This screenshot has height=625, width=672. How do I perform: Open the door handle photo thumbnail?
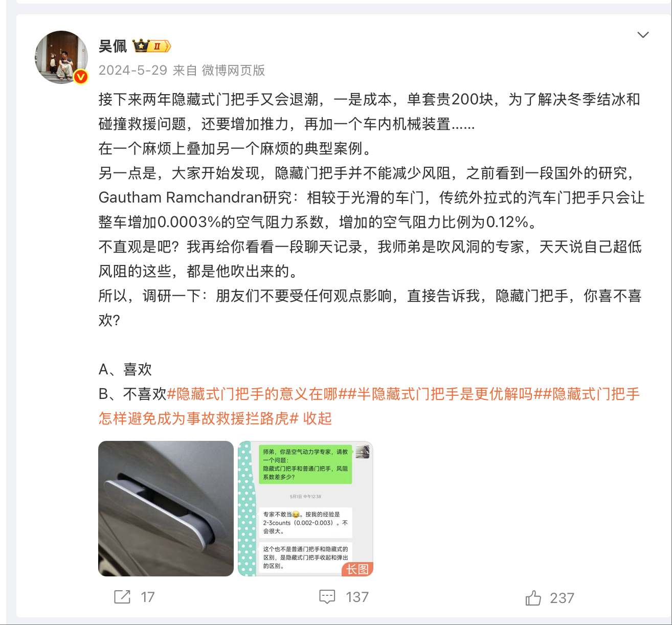pos(166,508)
